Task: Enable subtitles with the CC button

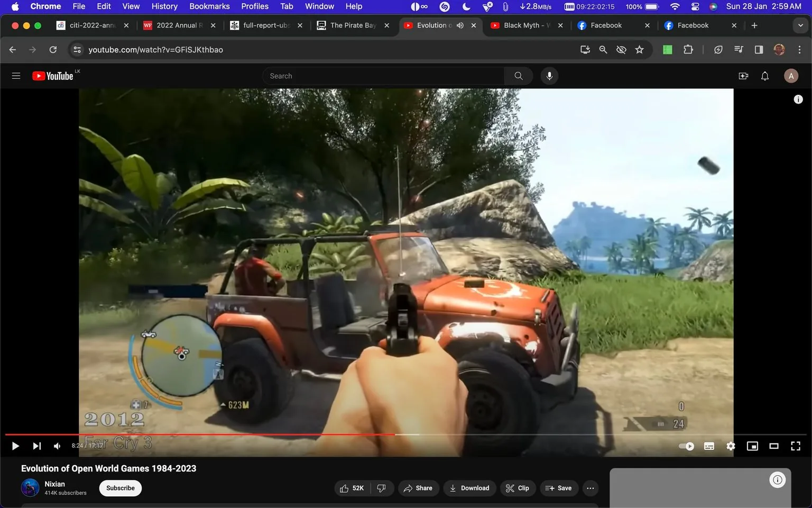Action: 709,446
